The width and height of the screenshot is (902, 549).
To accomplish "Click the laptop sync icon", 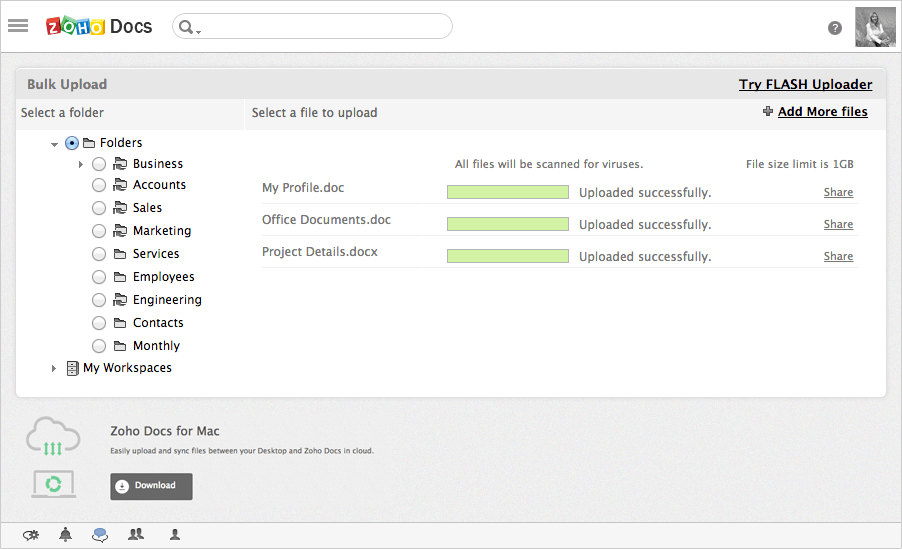I will coord(53,484).
